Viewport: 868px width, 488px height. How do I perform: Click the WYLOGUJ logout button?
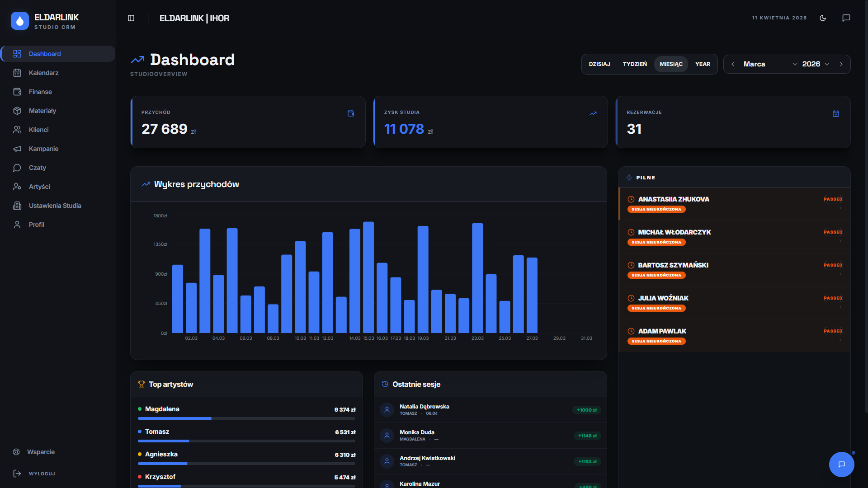[x=42, y=474]
